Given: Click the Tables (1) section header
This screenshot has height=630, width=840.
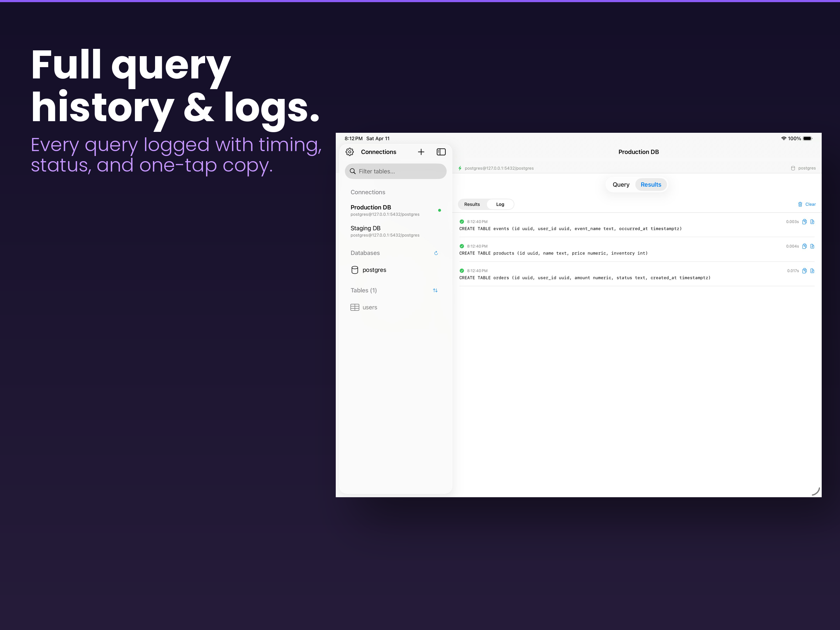Looking at the screenshot, I should coord(364,291).
